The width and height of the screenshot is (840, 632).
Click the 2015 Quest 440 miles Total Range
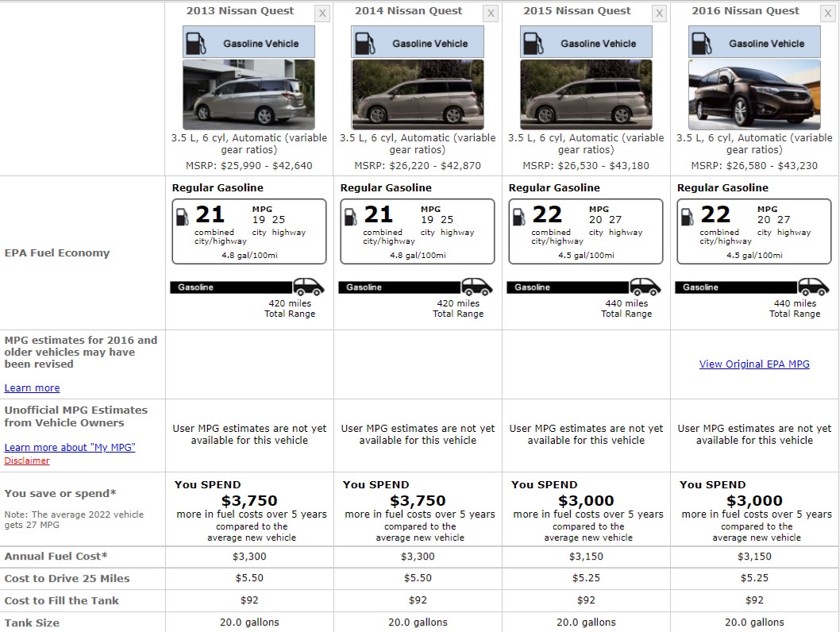pos(626,309)
